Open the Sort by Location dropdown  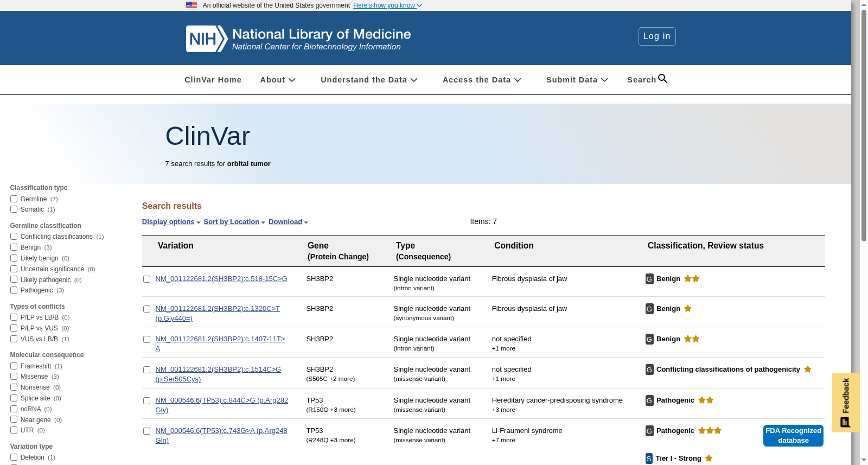click(234, 222)
